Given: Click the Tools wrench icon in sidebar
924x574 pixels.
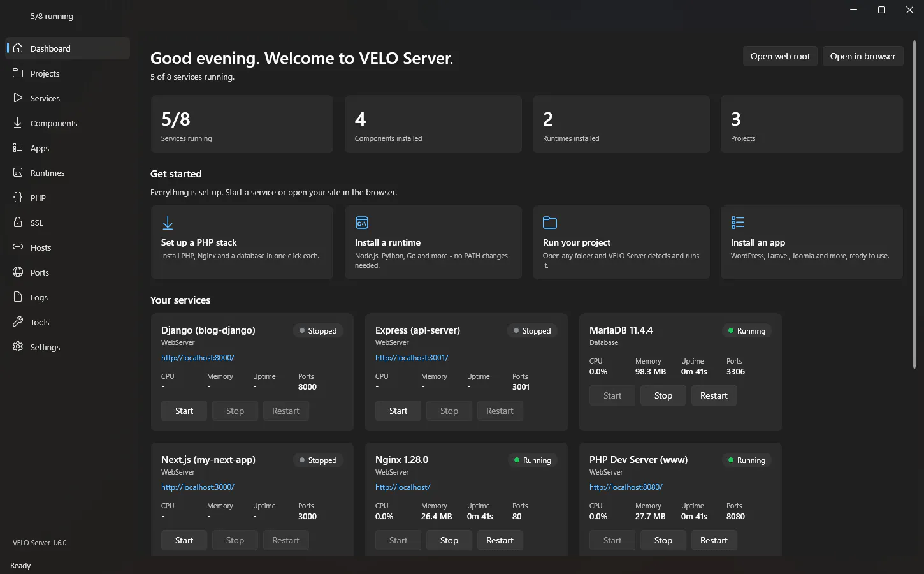Looking at the screenshot, I should point(18,322).
